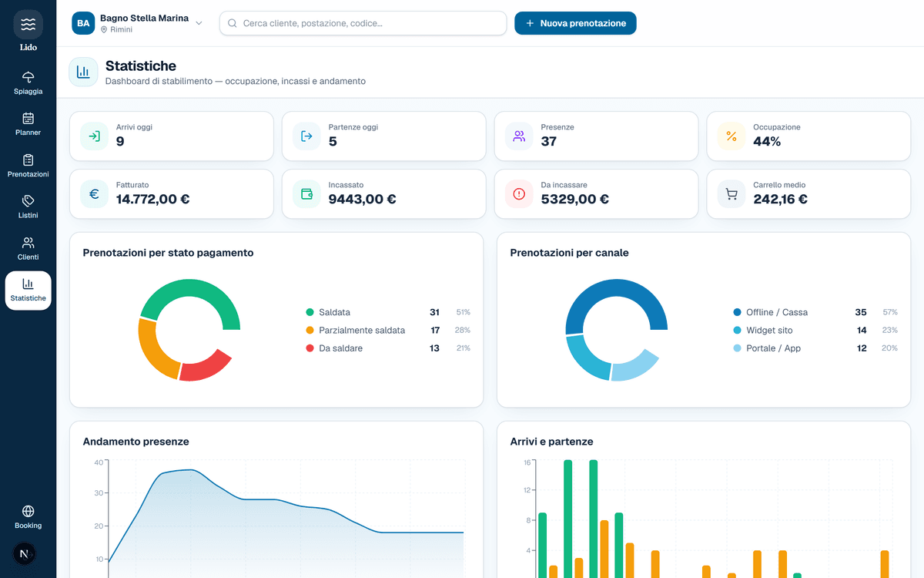Image resolution: width=924 pixels, height=578 pixels.
Task: Click the Arrivi oggi login arrow icon
Action: click(94, 136)
